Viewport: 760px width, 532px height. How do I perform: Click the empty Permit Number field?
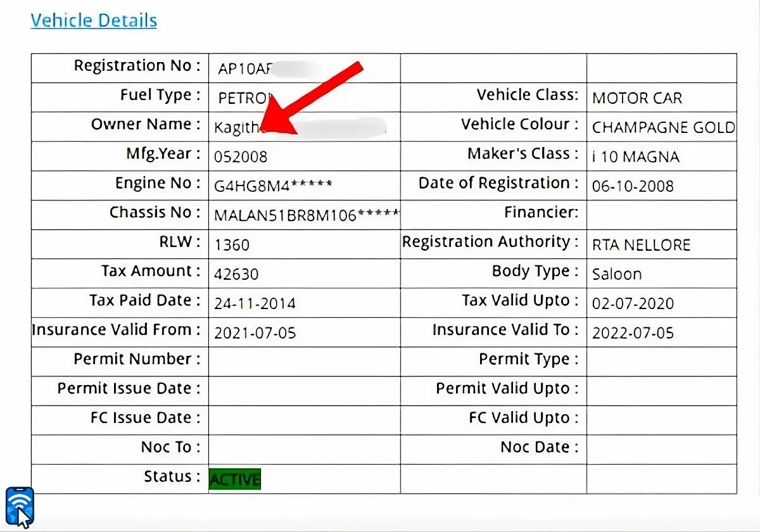click(304, 362)
